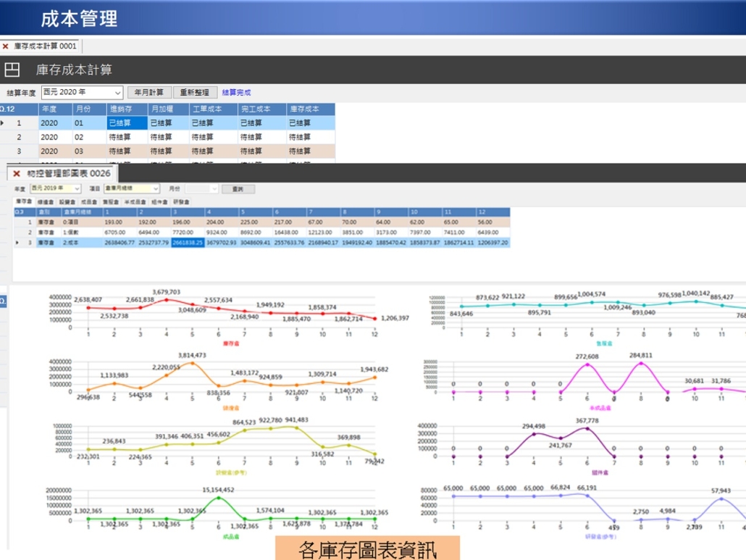Select the highlighted 已結算 cell under 進銷存

coord(127,122)
